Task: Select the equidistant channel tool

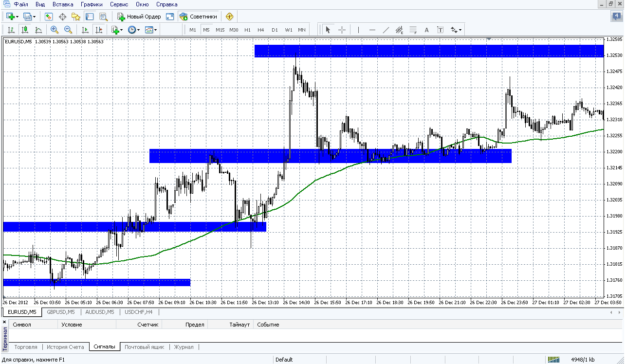Action: pyautogui.click(x=400, y=30)
